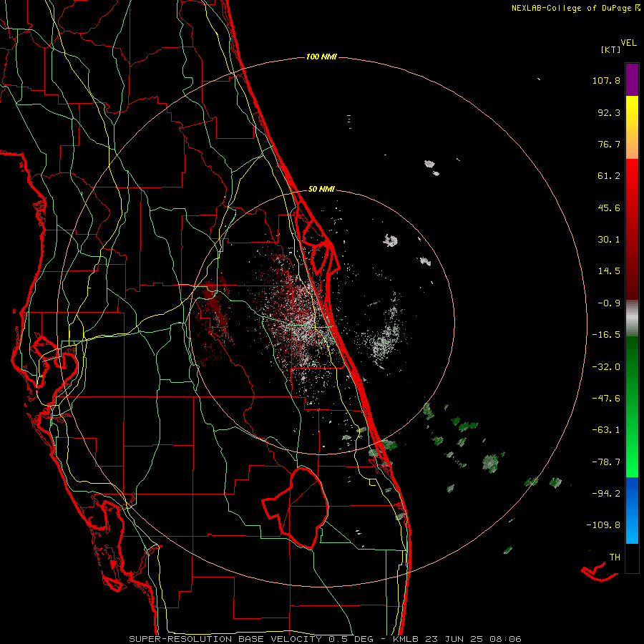Click the 61.2 legend value

609,176
